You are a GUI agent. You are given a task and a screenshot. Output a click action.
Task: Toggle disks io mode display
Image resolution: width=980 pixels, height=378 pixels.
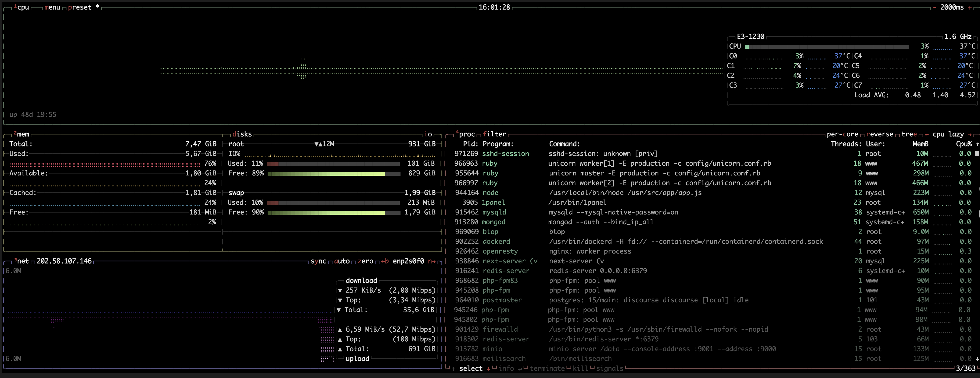pyautogui.click(x=428, y=134)
